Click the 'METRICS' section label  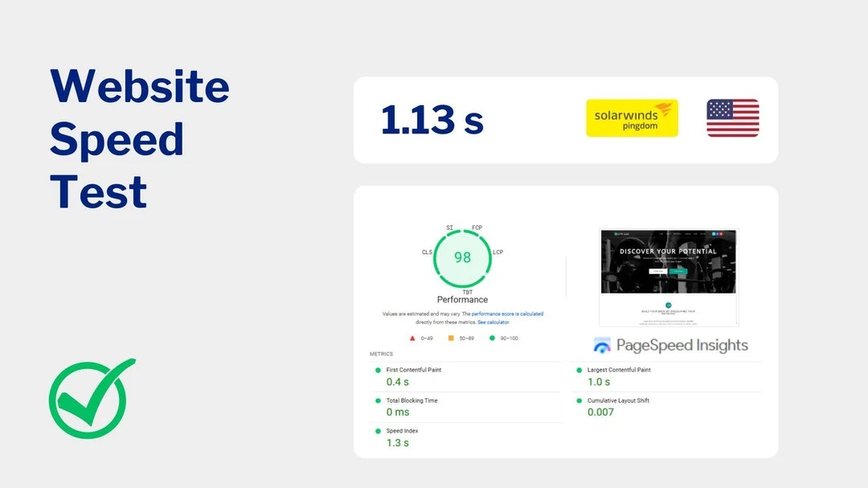click(x=382, y=354)
